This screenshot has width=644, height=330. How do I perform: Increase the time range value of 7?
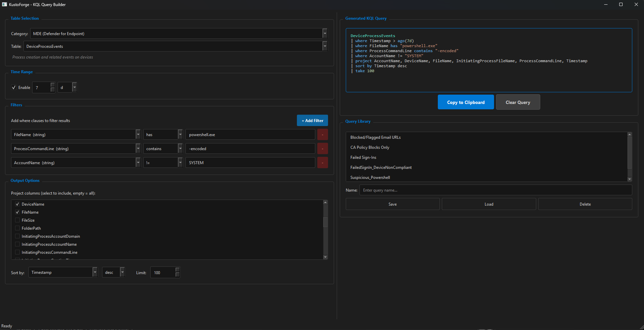tap(53, 85)
